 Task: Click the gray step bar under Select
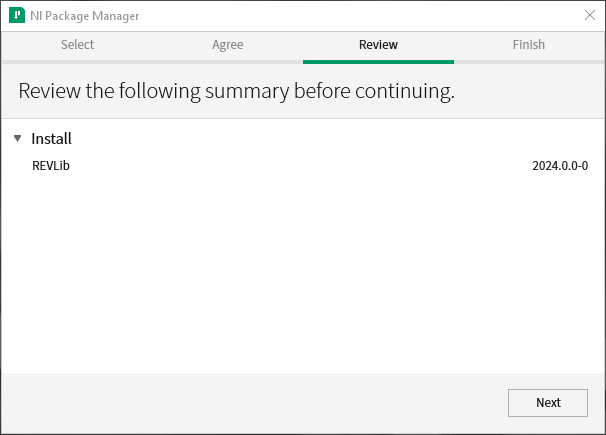(77, 61)
